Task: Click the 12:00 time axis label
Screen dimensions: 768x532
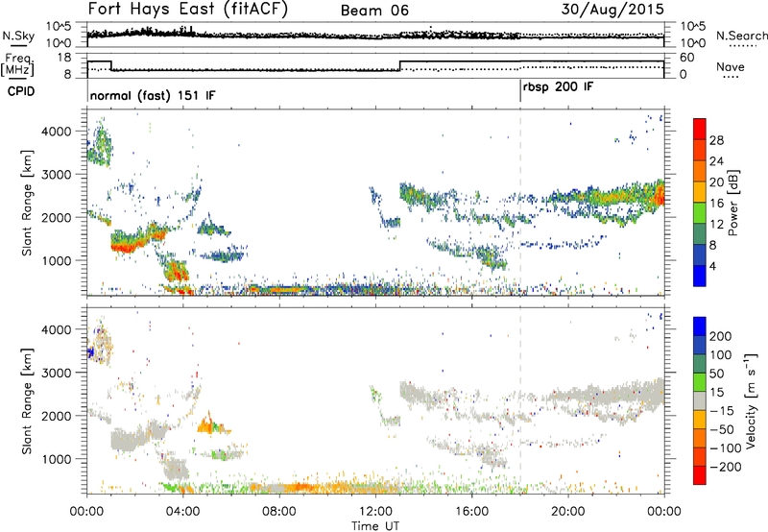Action: pyautogui.click(x=375, y=512)
